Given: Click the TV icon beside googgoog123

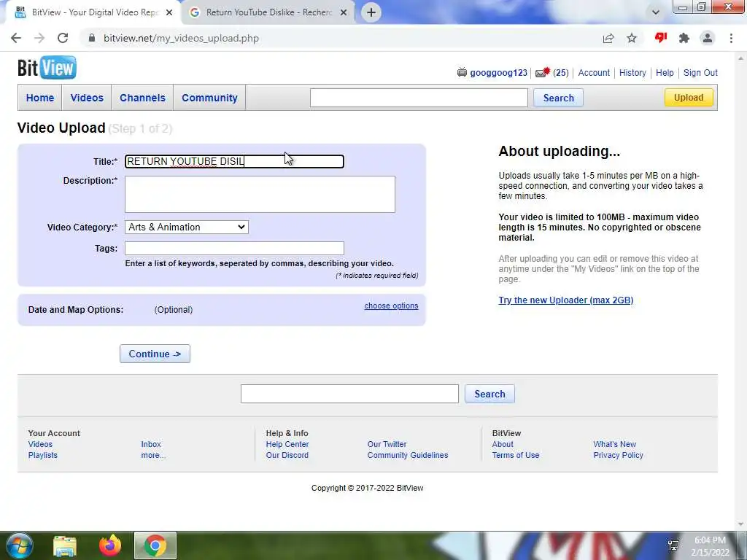Looking at the screenshot, I should [x=462, y=72].
